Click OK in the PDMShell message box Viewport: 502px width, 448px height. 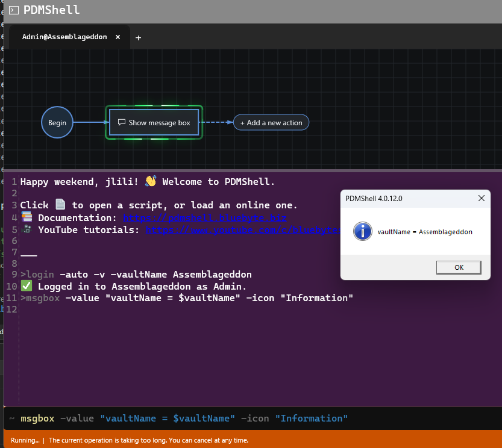click(x=459, y=267)
